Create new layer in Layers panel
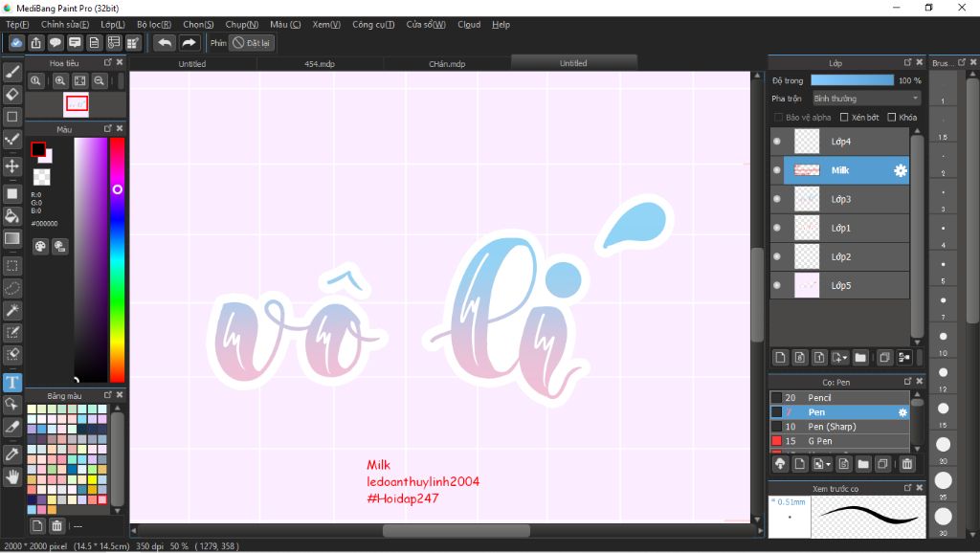This screenshot has width=980, height=553. tap(780, 358)
